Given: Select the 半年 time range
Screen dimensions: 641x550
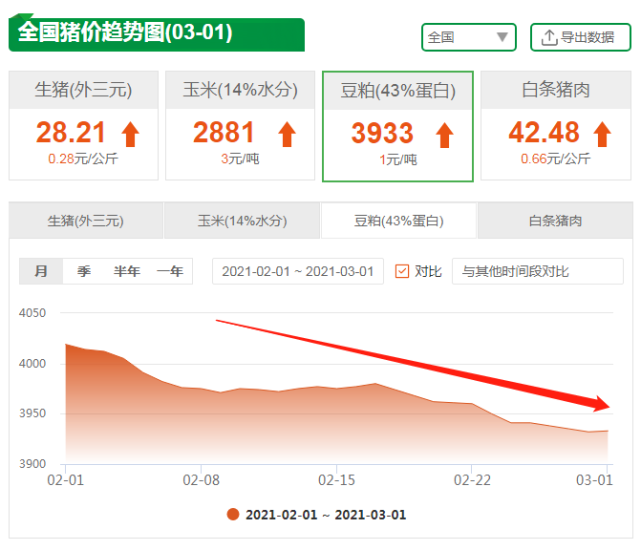Looking at the screenshot, I should point(127,271).
